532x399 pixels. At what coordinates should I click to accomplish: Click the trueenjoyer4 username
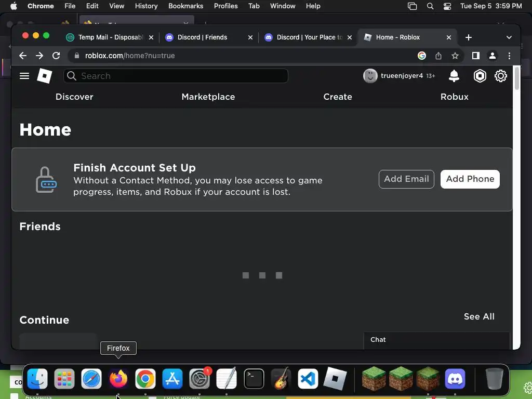click(x=402, y=76)
